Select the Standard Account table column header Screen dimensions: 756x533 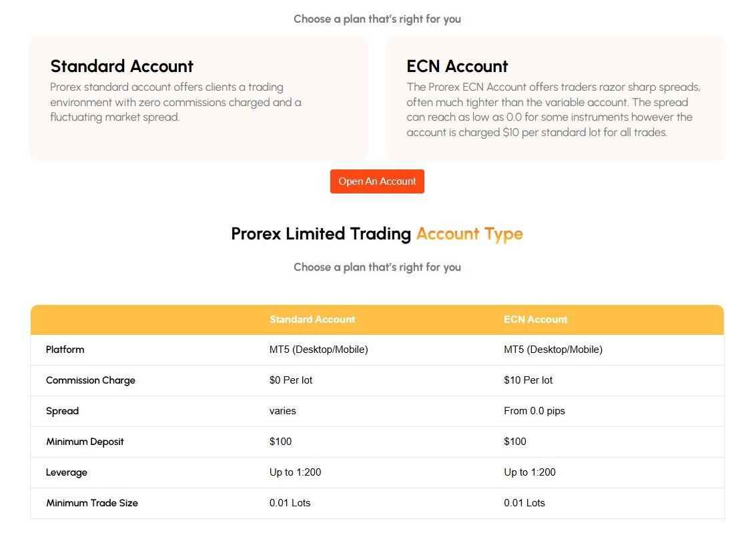(312, 320)
